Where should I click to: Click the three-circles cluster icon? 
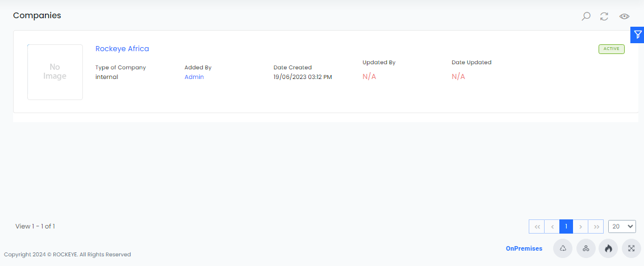pos(586,248)
